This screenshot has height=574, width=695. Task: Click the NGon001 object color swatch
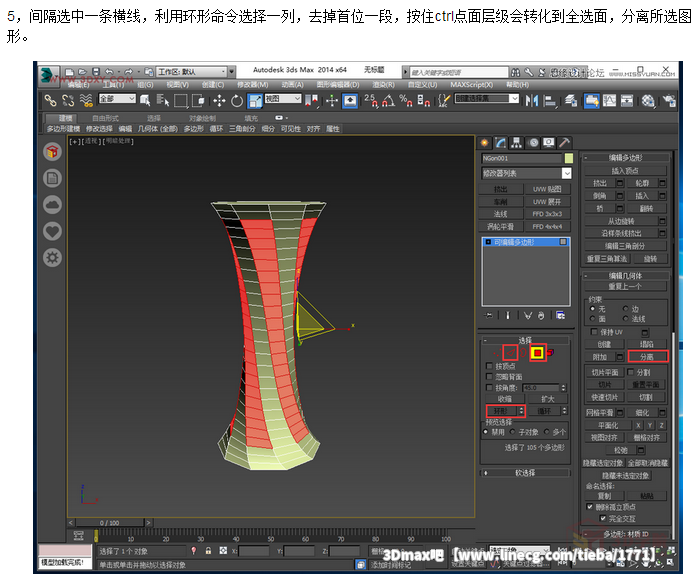pyautogui.click(x=569, y=158)
